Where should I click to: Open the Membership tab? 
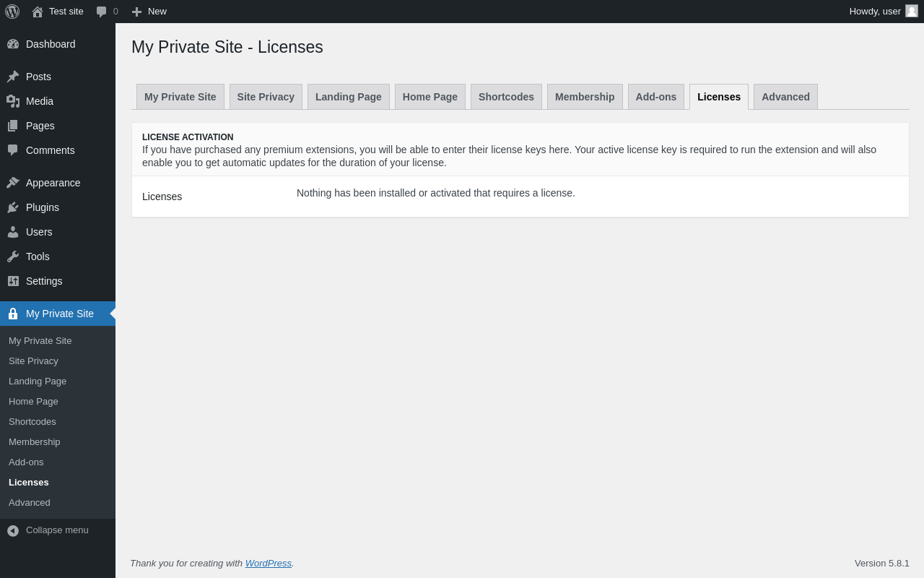click(x=585, y=97)
